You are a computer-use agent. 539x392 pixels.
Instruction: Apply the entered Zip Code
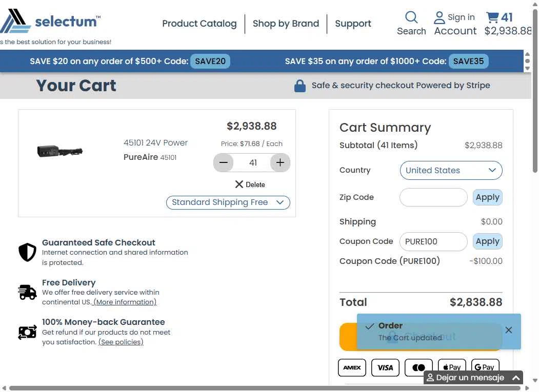tap(487, 197)
